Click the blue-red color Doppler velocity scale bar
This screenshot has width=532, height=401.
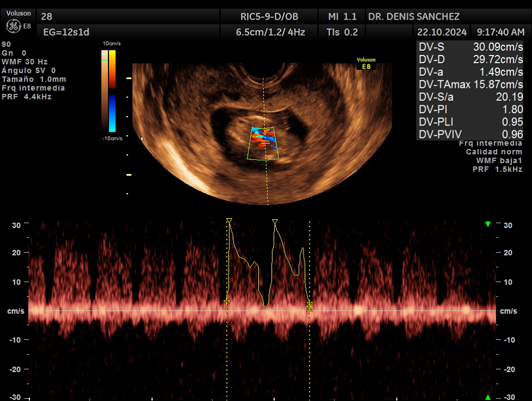112,91
